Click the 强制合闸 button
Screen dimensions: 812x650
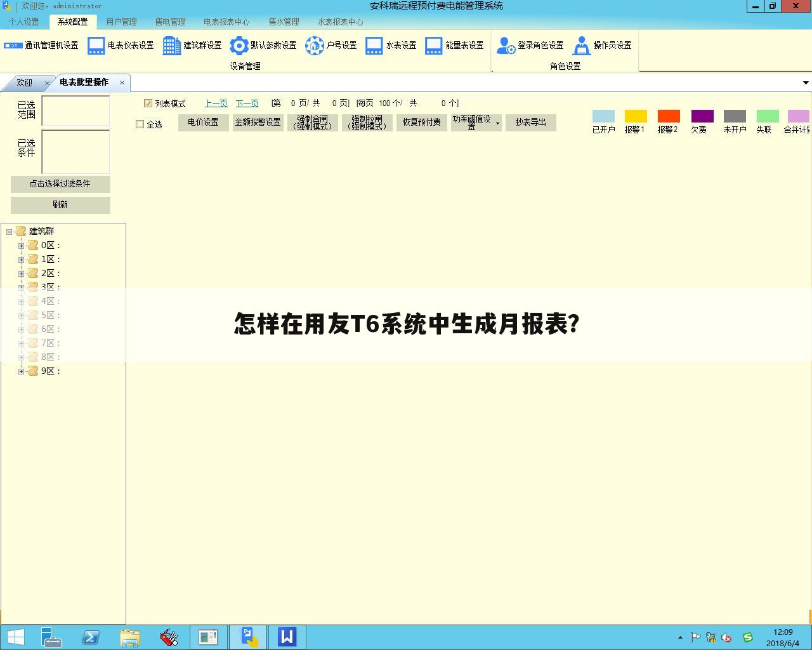(x=312, y=123)
